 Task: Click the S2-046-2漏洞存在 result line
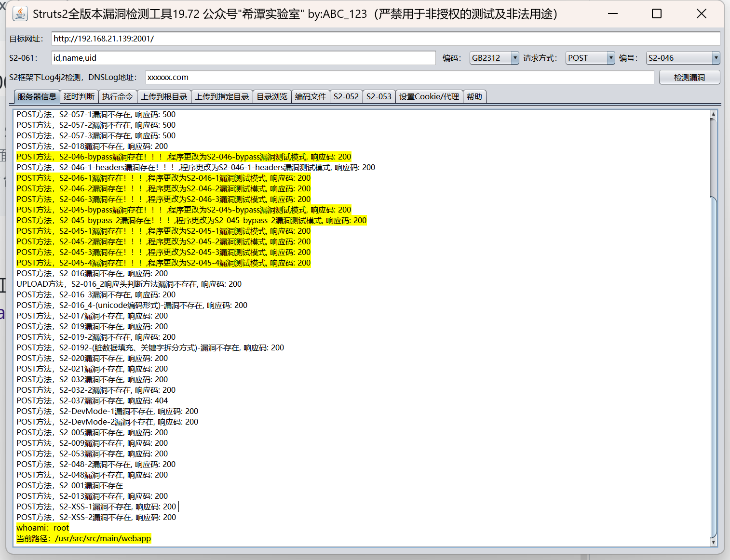pyautogui.click(x=163, y=188)
